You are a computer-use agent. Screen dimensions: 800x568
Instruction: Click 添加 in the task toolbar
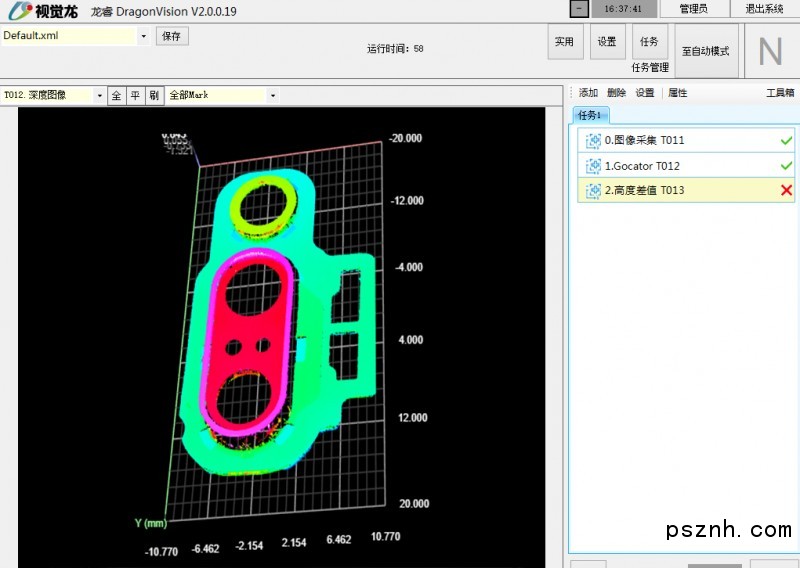588,93
